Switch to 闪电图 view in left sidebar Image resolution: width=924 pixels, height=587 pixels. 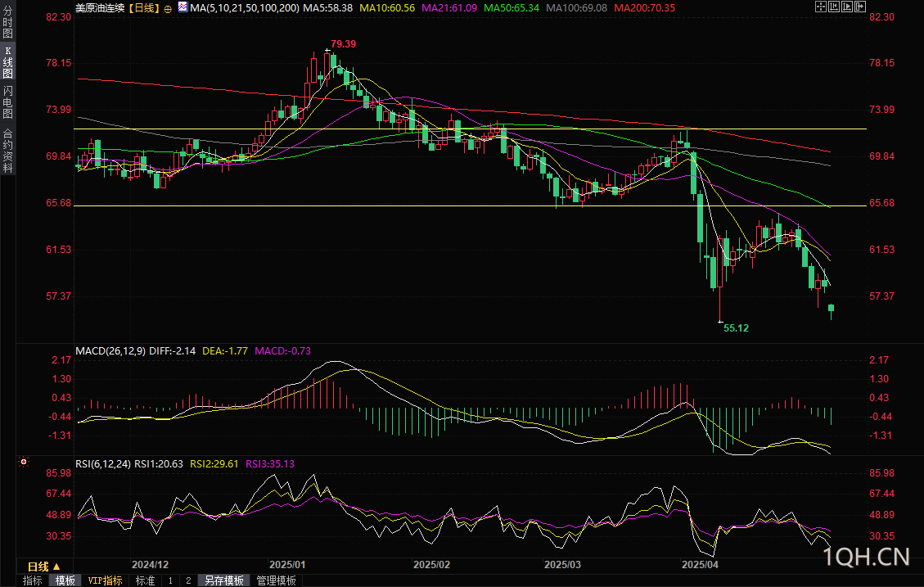tap(7, 102)
